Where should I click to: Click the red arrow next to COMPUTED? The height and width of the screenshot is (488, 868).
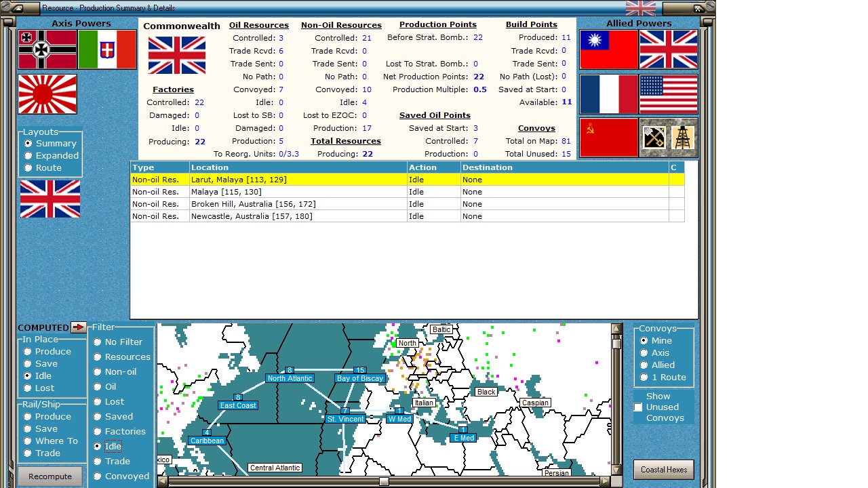coord(79,327)
